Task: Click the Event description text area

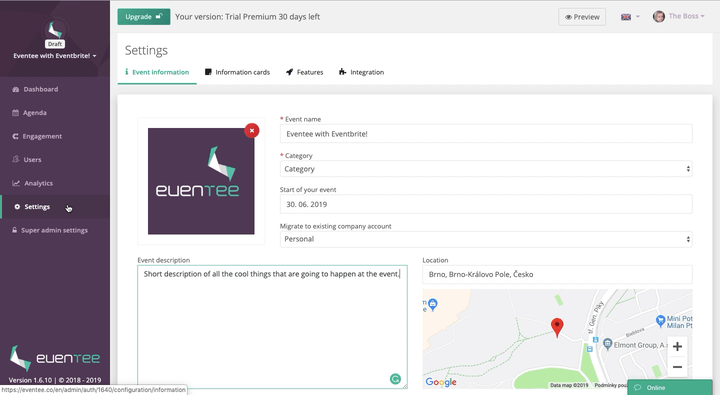Action: pos(272,327)
